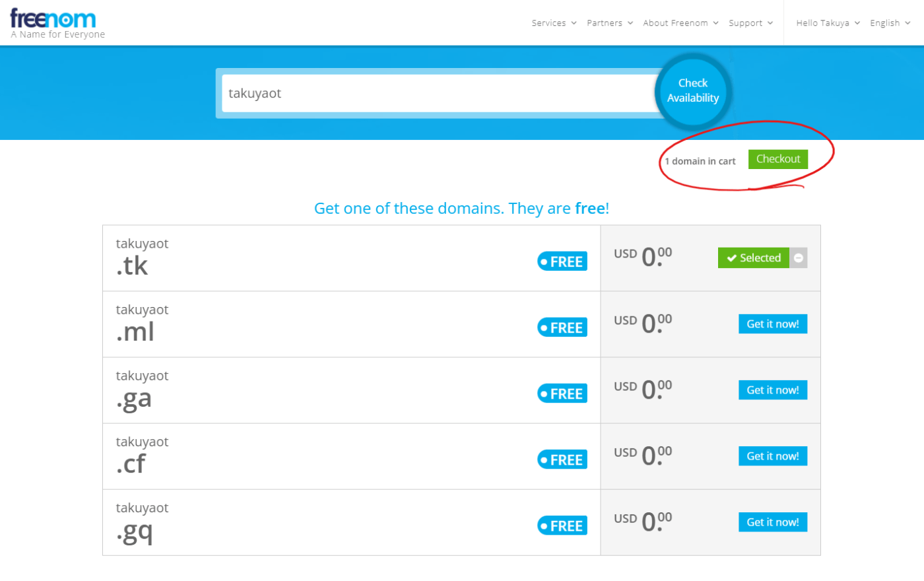Click the FREE badge on takuyaot.cf row
924x581 pixels.
(562, 460)
